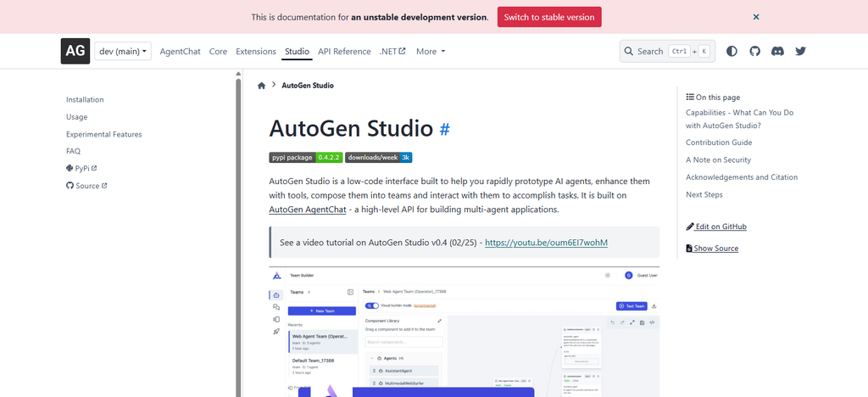This screenshot has width=868, height=397.
Task: Select MultimodalWebSurfer component in screenshot
Action: (x=404, y=383)
